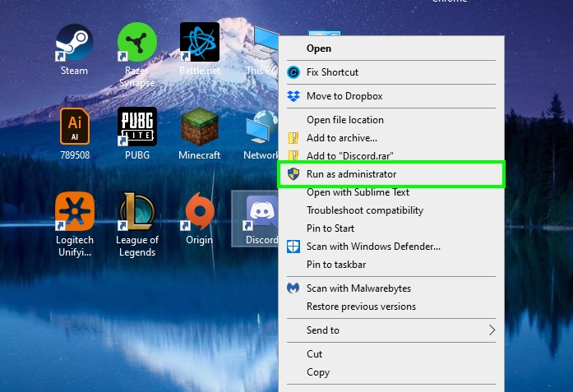Screen dimensions: 573x392
Task: Select the Network desktop icon
Action: tap(262, 131)
